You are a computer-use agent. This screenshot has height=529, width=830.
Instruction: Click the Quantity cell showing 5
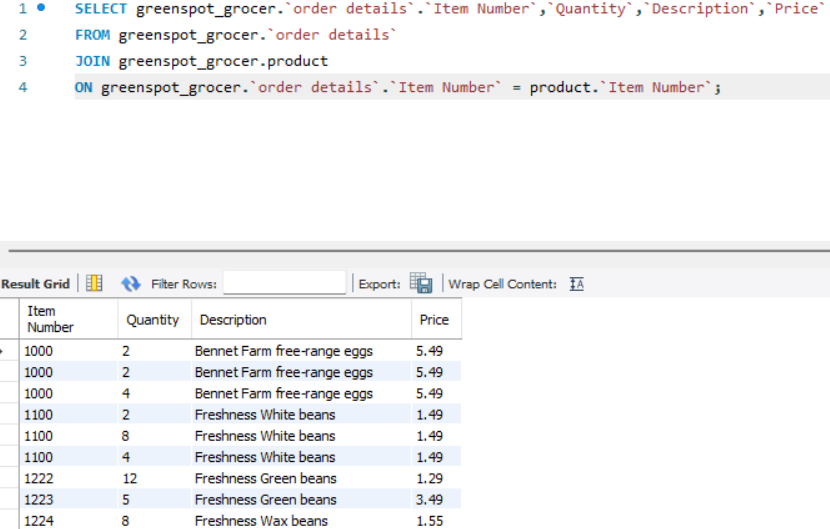pyautogui.click(x=154, y=499)
